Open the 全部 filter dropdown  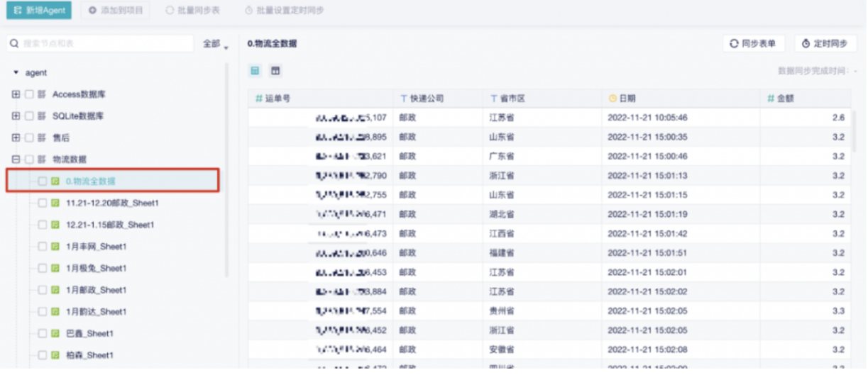point(216,44)
